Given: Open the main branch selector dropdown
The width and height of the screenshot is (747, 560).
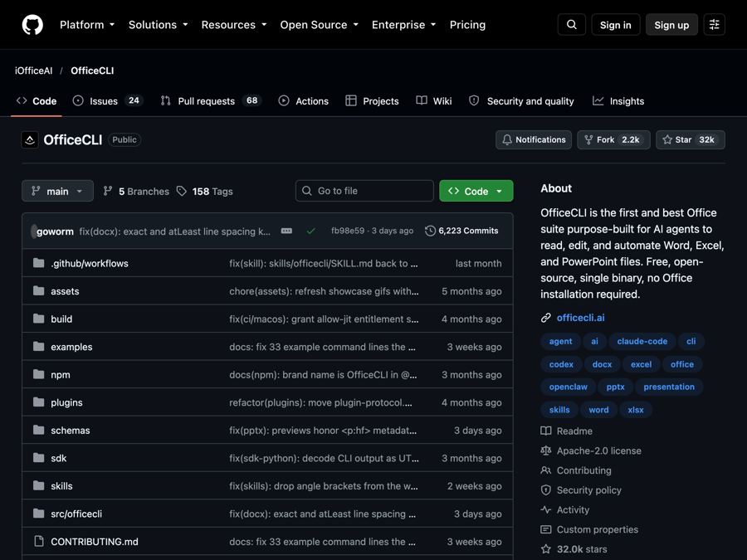Looking at the screenshot, I should [57, 191].
